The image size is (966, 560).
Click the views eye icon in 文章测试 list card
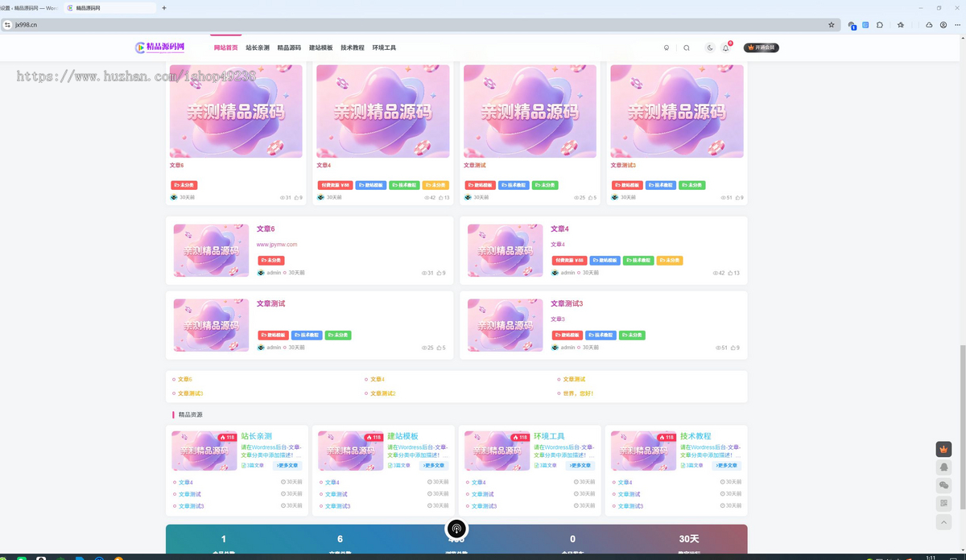point(424,348)
